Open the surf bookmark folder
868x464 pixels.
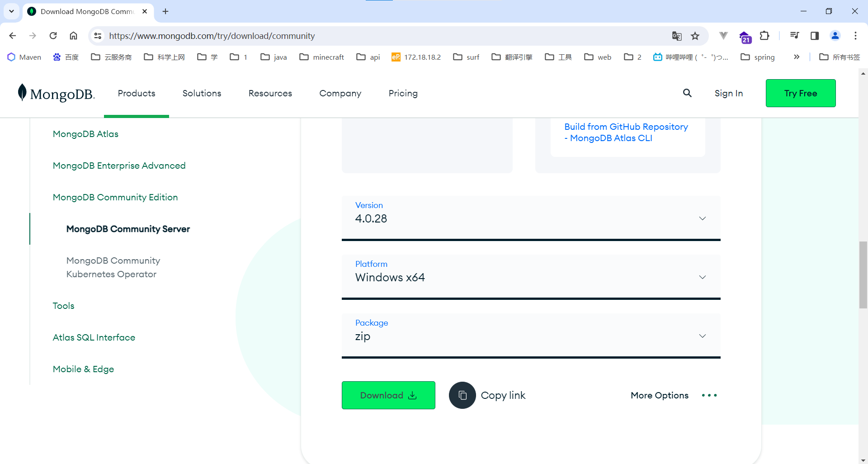(467, 57)
